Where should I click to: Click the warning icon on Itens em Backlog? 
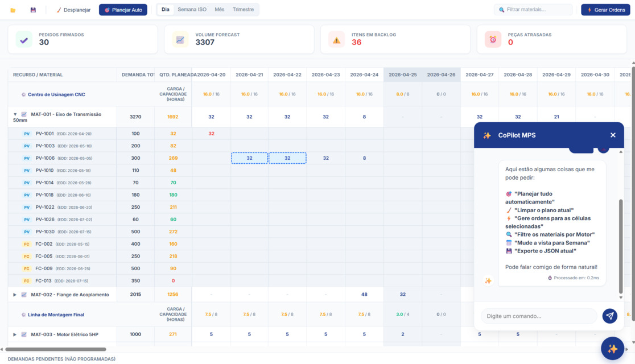[336, 39]
